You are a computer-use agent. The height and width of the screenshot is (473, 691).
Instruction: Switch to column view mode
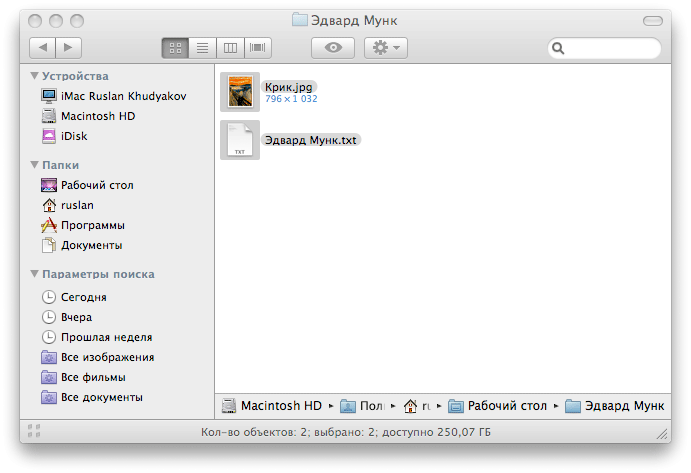(x=230, y=47)
